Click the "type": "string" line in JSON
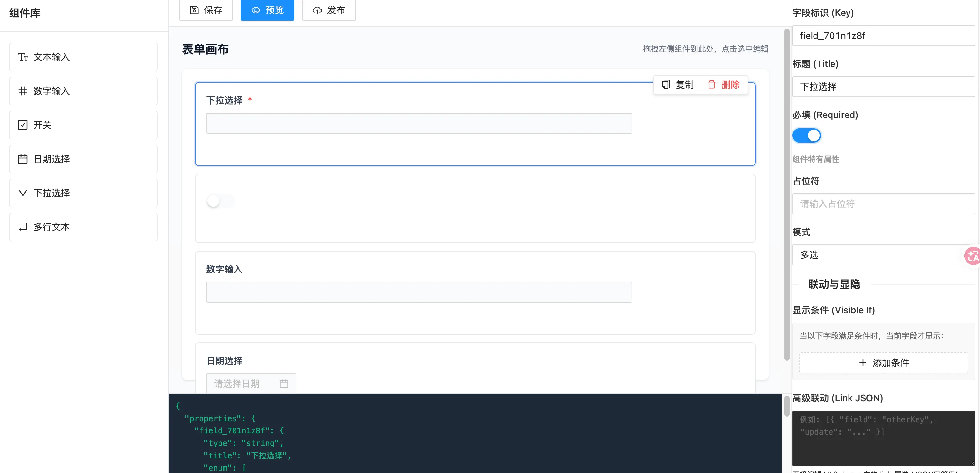 pos(243,443)
